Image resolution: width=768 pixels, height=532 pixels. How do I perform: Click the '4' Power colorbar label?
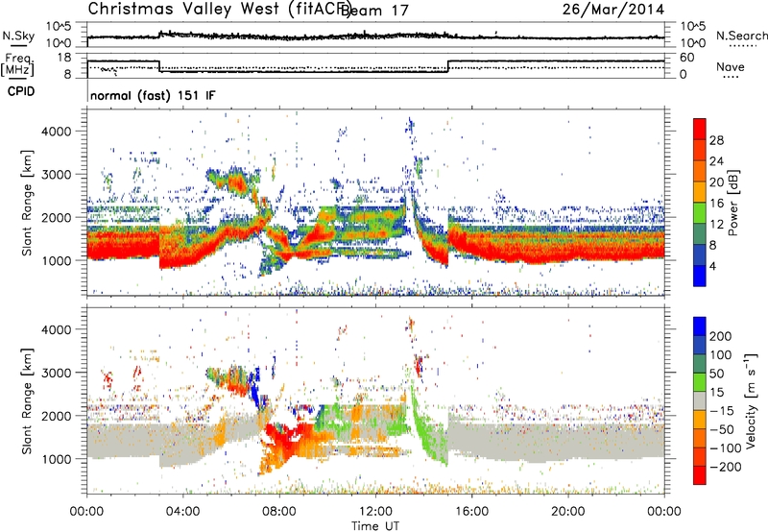tap(713, 266)
